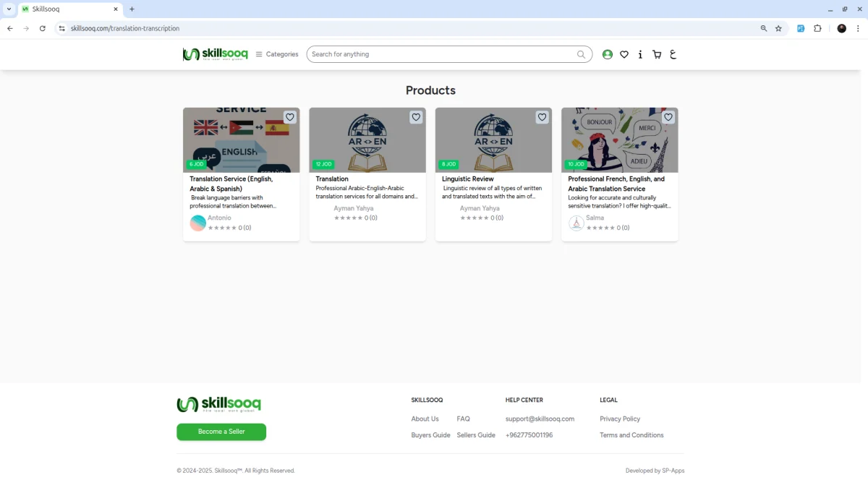The width and height of the screenshot is (868, 488).
Task: Open the French translation product image with Bonjour
Action: 620,140
